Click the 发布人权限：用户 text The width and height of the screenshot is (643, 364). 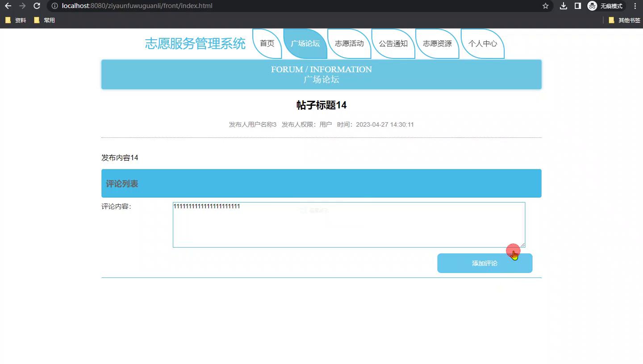click(307, 124)
